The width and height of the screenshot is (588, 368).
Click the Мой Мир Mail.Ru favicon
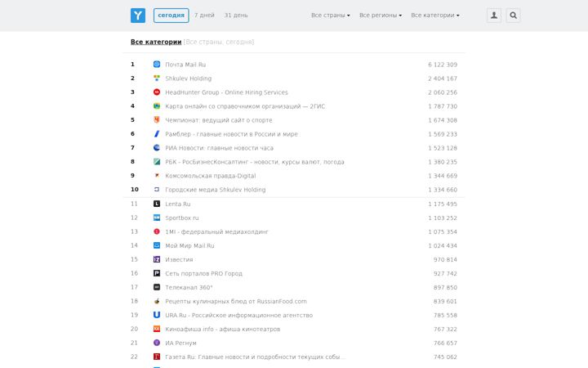tap(157, 245)
